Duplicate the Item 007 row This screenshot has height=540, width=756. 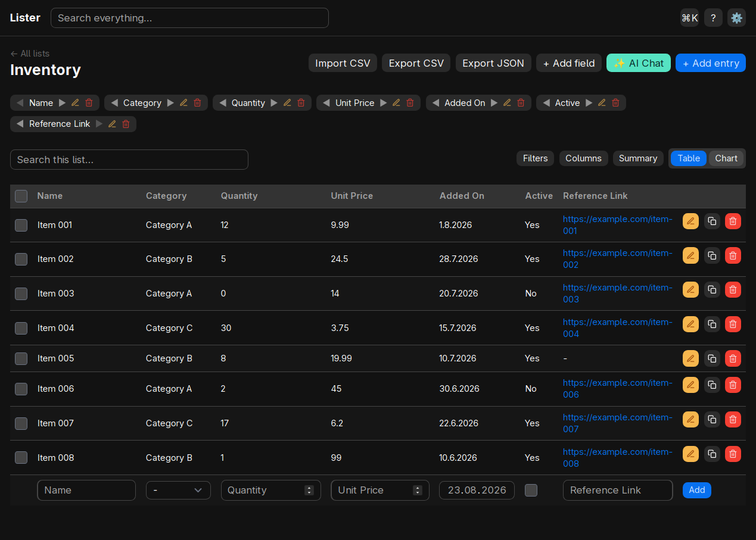[712, 419]
